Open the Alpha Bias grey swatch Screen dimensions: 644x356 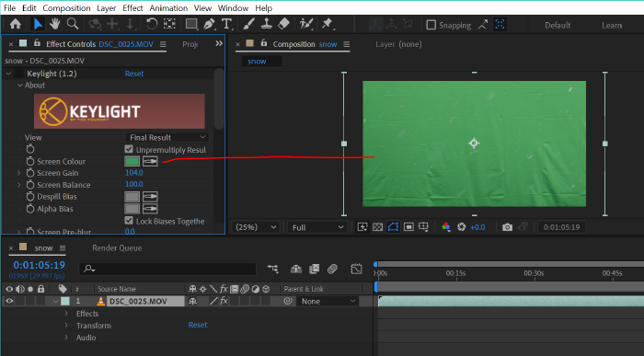(x=132, y=209)
